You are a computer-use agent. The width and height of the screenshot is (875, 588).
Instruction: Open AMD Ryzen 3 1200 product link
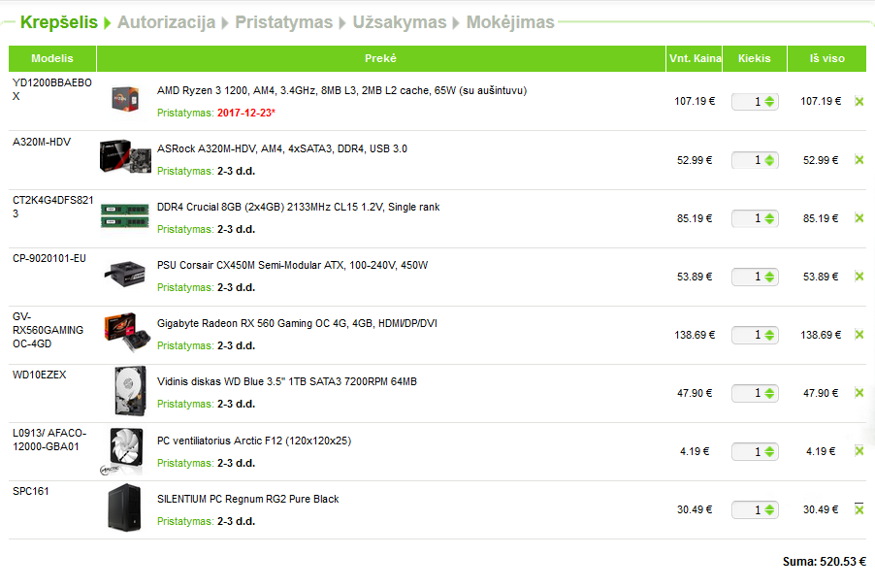pos(341,90)
